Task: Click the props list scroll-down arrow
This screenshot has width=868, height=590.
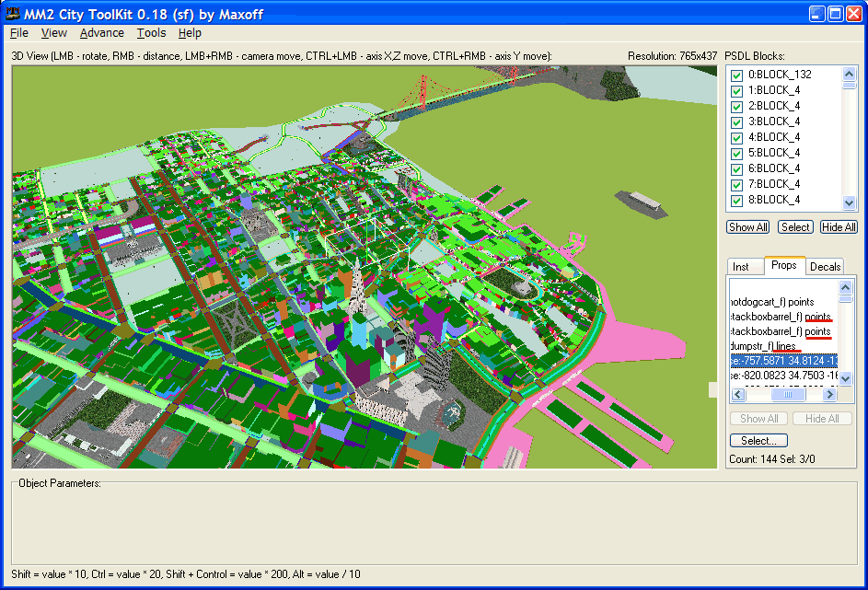Action: 845,379
